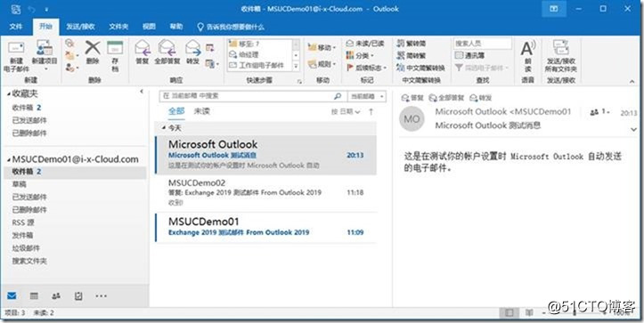Open the 规则 rules dropdown
644x323 pixels.
322,63
